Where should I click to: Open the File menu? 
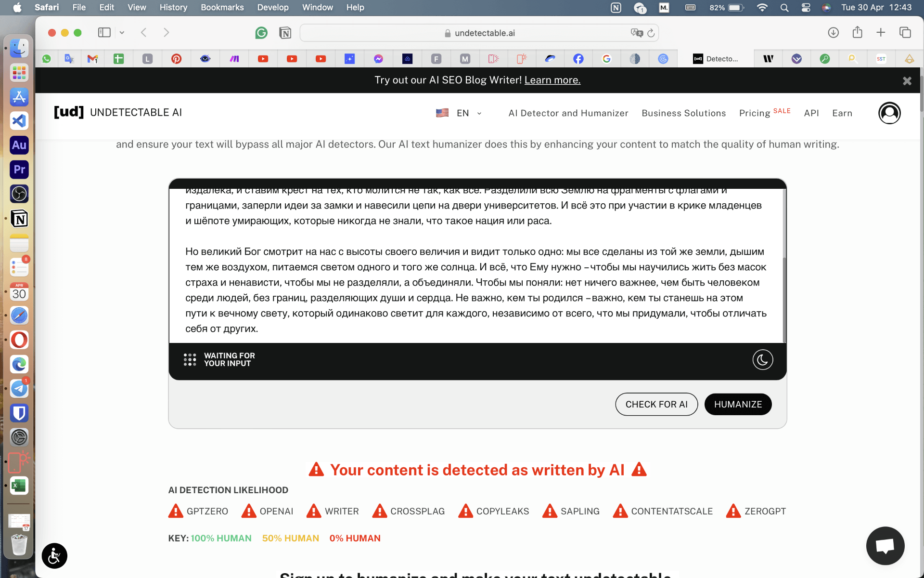(x=79, y=7)
